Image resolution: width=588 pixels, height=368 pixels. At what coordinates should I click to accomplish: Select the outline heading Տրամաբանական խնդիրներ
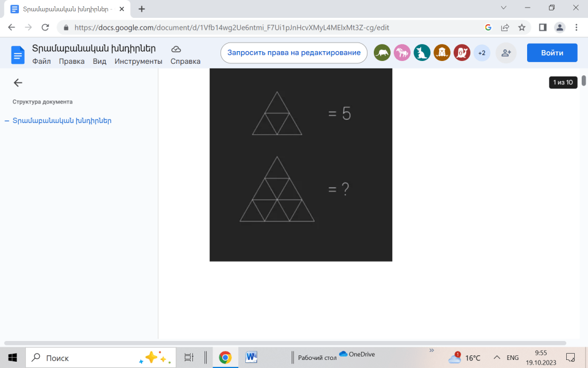(x=61, y=121)
